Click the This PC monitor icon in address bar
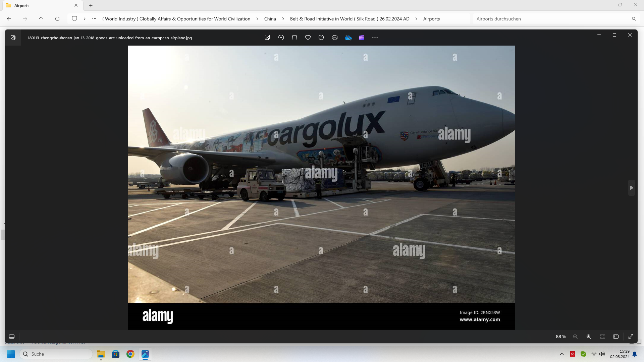The width and height of the screenshot is (644, 362). [x=74, y=19]
